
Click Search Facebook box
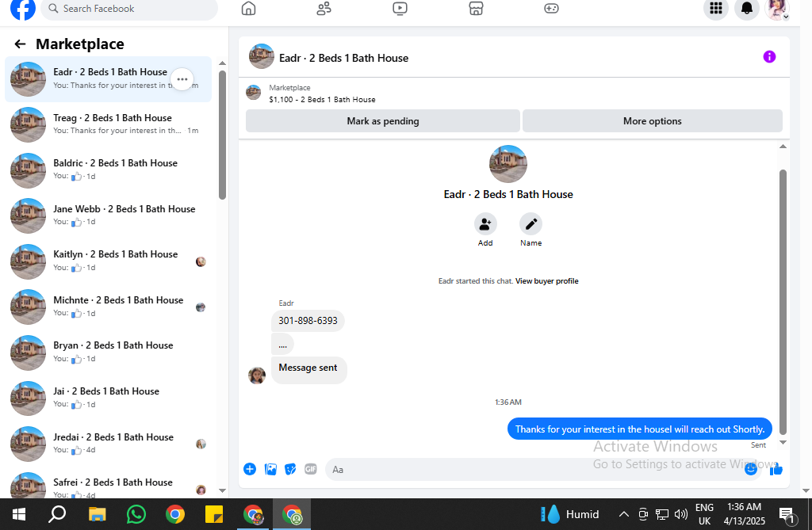[129, 9]
